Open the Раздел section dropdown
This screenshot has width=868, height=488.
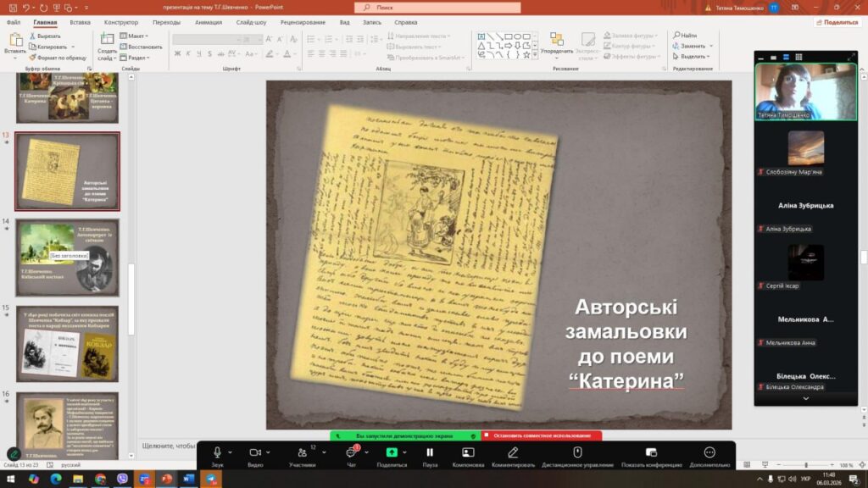(135, 58)
